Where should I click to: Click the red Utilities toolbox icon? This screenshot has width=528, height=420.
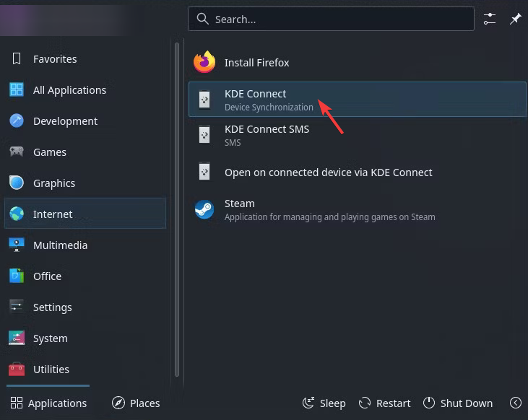coord(17,369)
